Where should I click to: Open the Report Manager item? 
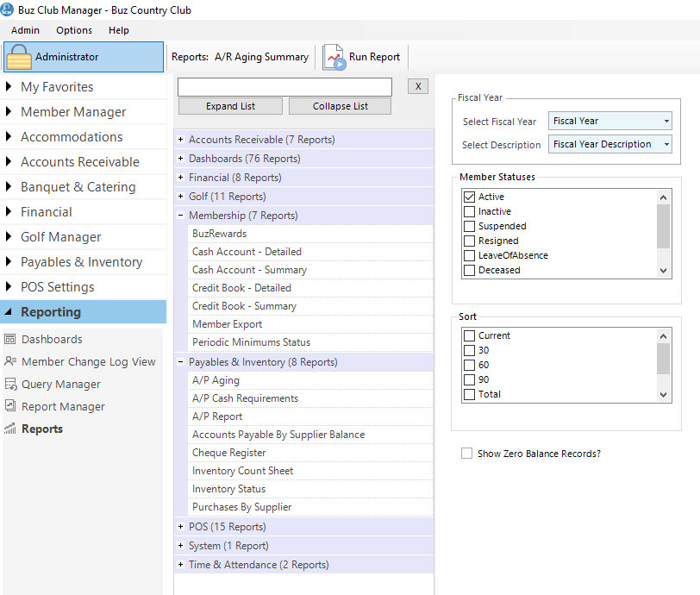[63, 407]
